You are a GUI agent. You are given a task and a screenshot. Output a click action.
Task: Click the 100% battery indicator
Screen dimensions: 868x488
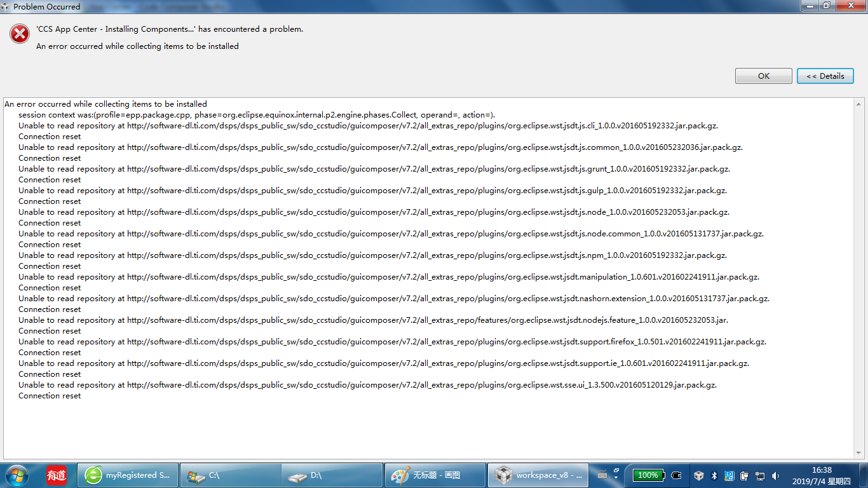(648, 475)
